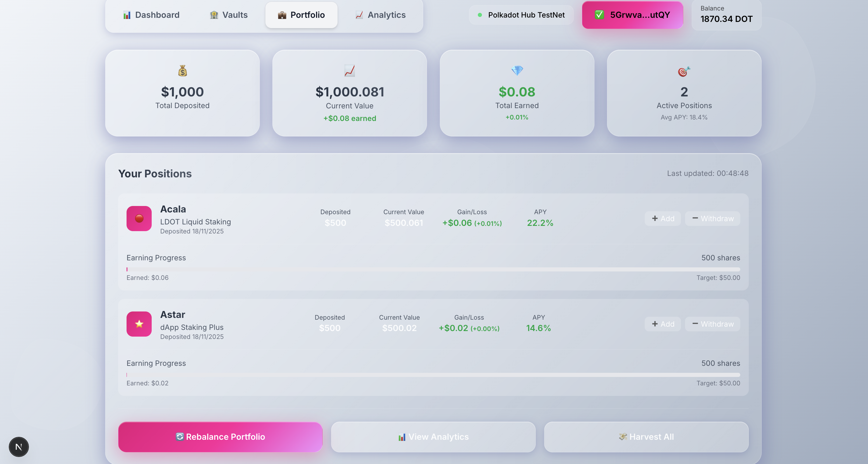This screenshot has height=464, width=868.
Task: Click the chart icon above Current Value
Action: 350,71
